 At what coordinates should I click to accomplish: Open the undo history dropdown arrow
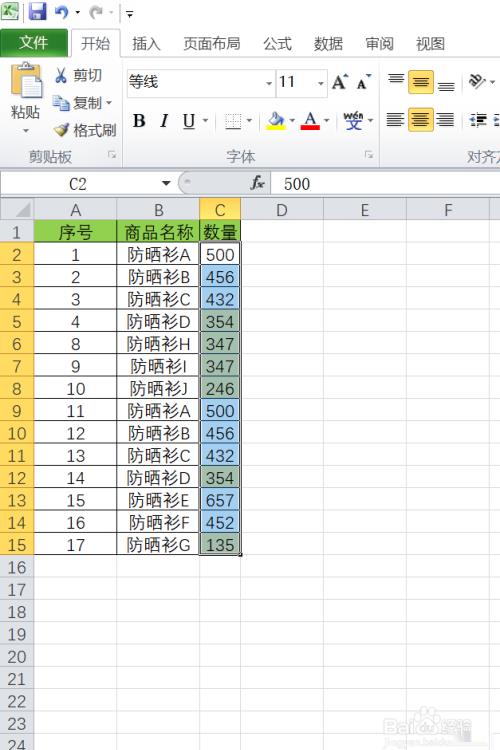[78, 12]
